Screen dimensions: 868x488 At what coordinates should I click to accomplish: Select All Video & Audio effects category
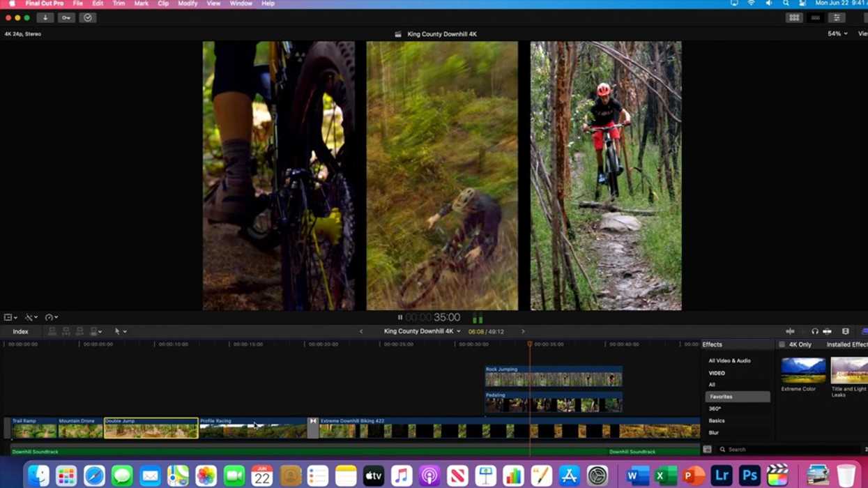point(729,361)
